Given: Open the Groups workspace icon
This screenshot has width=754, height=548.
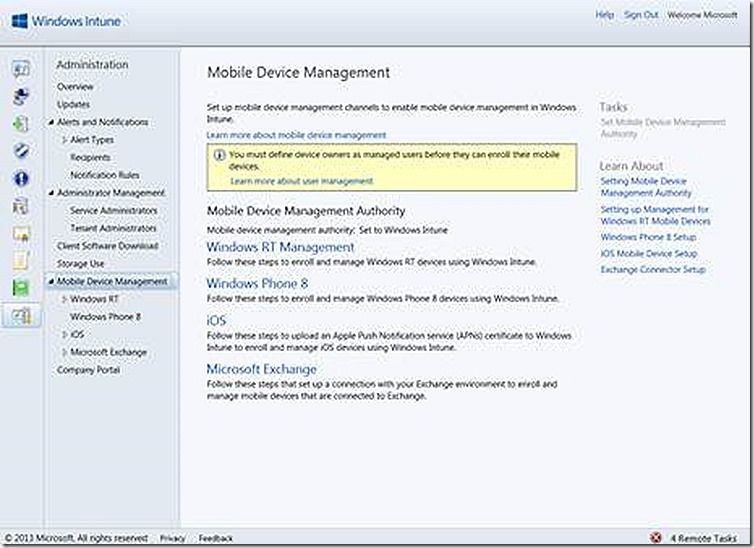Looking at the screenshot, I should click(x=21, y=97).
